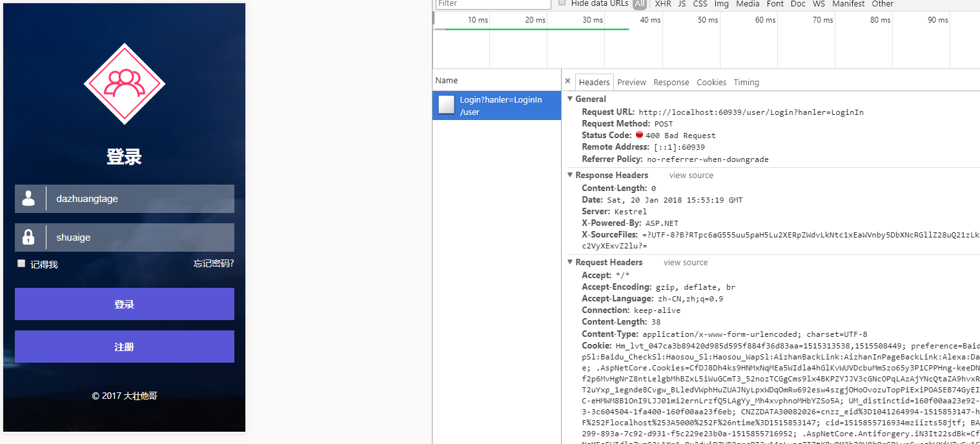This screenshot has height=444, width=980.
Task: Open the Timing tab
Action: [746, 82]
